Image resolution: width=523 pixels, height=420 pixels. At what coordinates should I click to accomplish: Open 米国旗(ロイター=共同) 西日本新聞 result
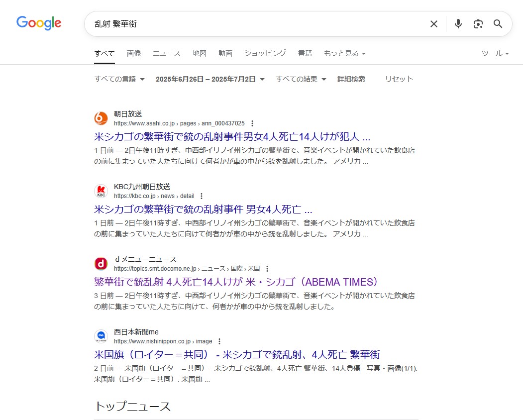pyautogui.click(x=237, y=355)
